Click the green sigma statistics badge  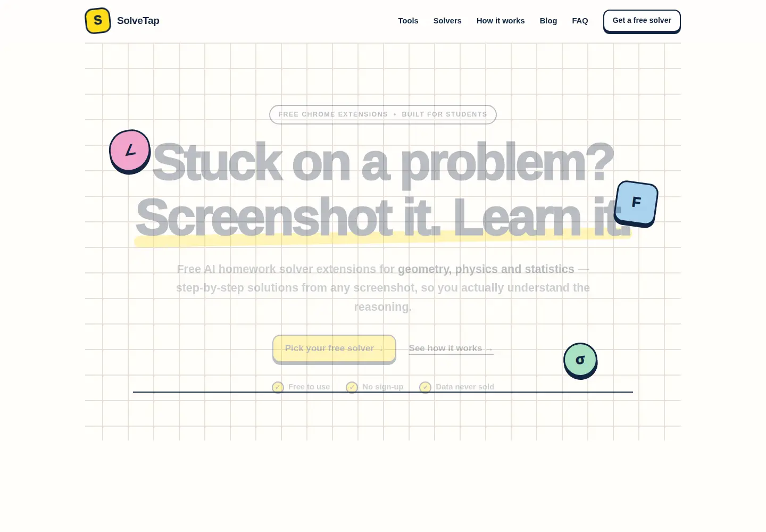click(x=580, y=361)
